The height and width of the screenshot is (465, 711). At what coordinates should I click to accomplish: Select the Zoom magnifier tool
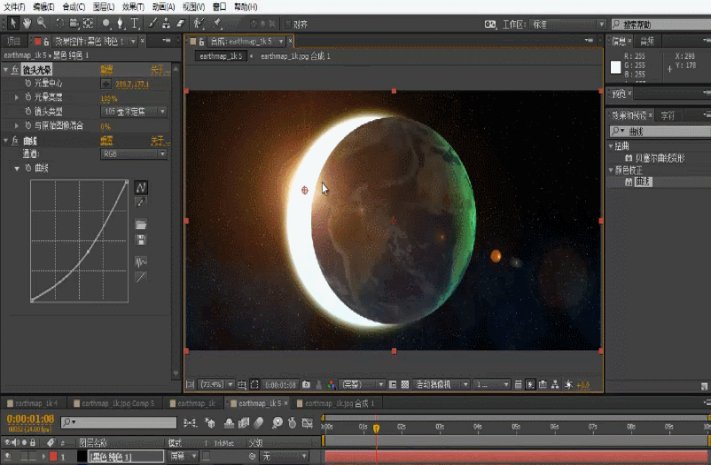41,21
